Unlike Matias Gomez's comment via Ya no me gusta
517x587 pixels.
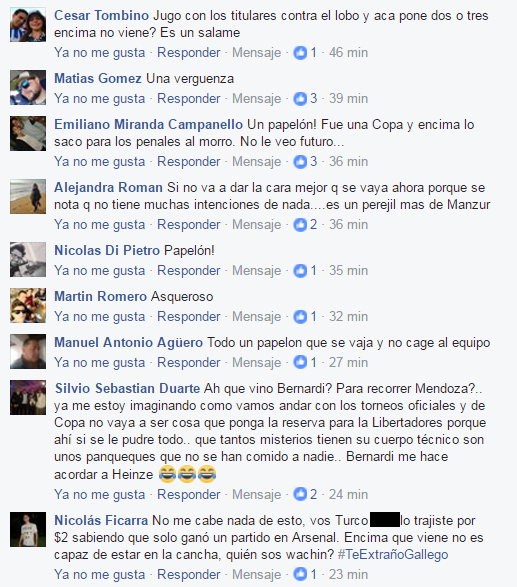coord(100,99)
